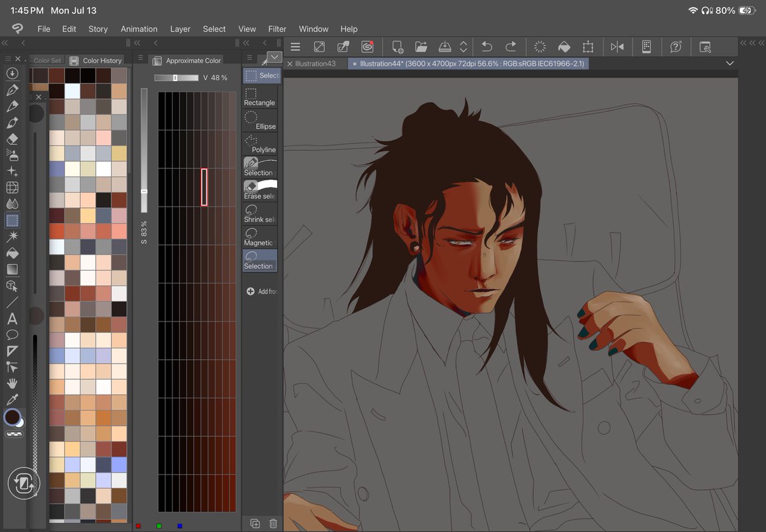
Task: Toggle the transparent color checker swatch
Action: [x=13, y=434]
